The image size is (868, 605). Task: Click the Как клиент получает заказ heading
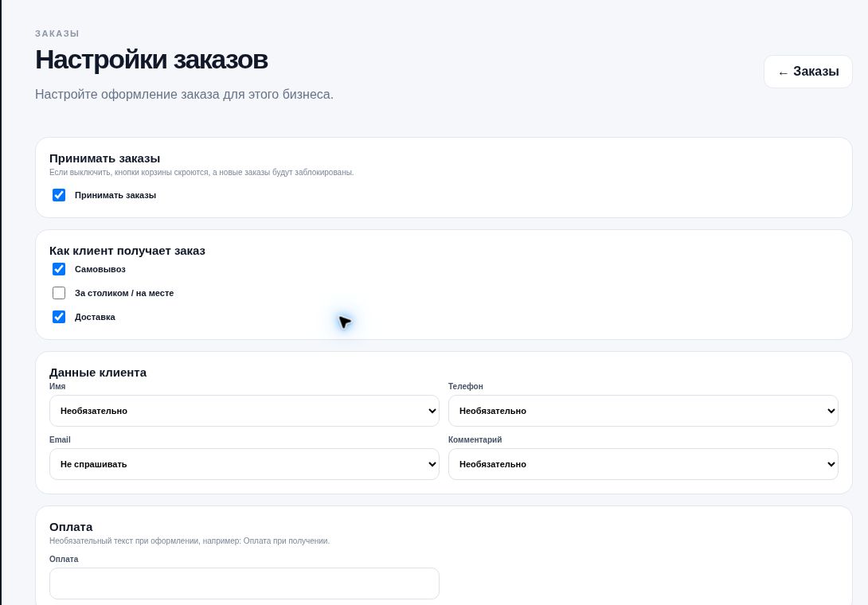[127, 251]
